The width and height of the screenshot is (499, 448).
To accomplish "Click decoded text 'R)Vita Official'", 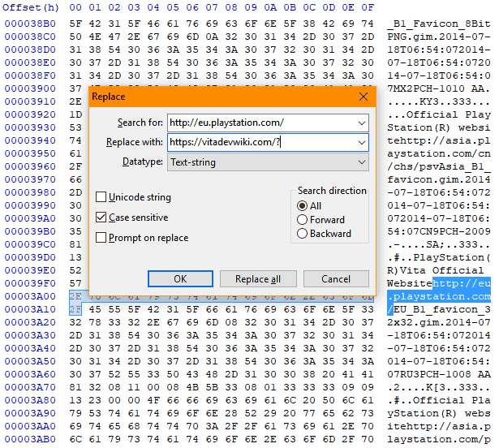I will point(436,270).
